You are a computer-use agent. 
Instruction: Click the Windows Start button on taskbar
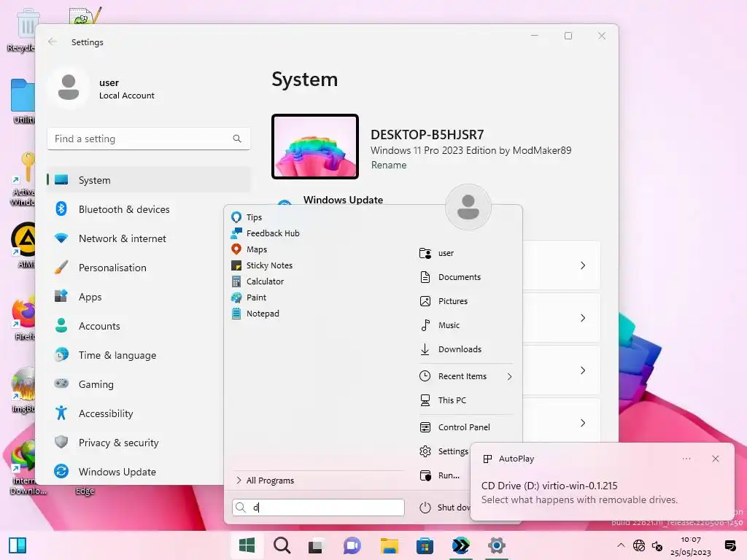click(x=247, y=545)
